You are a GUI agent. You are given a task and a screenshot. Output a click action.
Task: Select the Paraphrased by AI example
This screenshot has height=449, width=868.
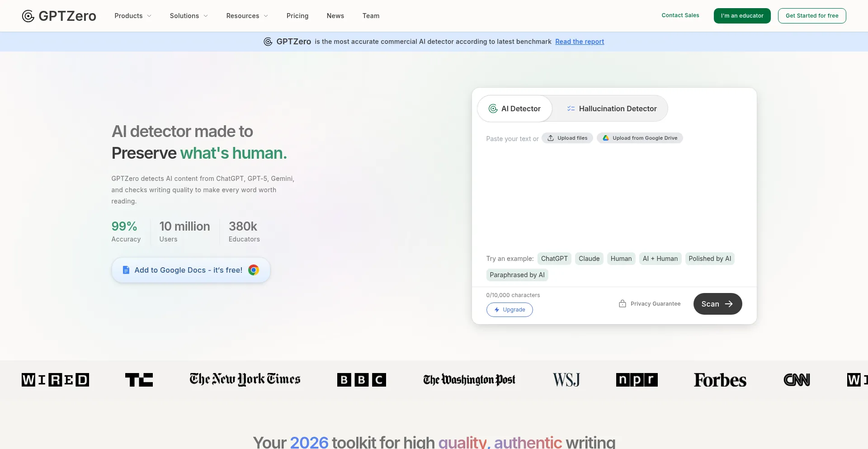[517, 275]
